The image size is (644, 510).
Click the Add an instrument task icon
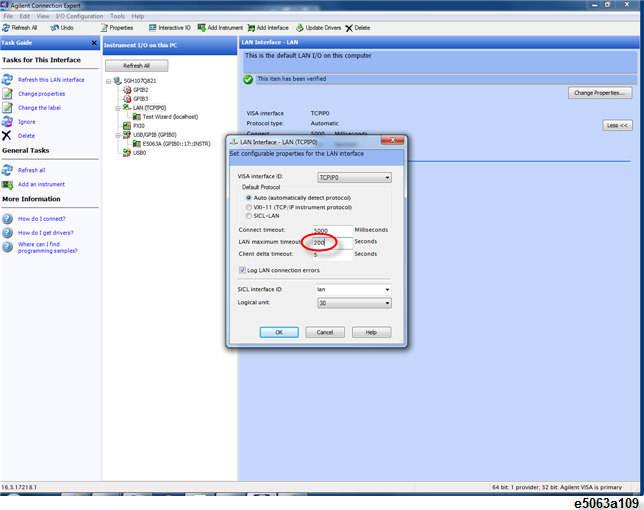coord(7,184)
